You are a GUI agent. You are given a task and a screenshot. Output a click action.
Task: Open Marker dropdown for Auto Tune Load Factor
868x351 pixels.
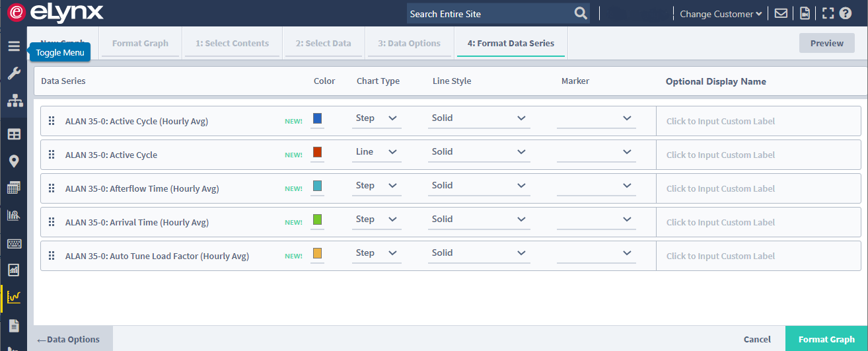(597, 253)
